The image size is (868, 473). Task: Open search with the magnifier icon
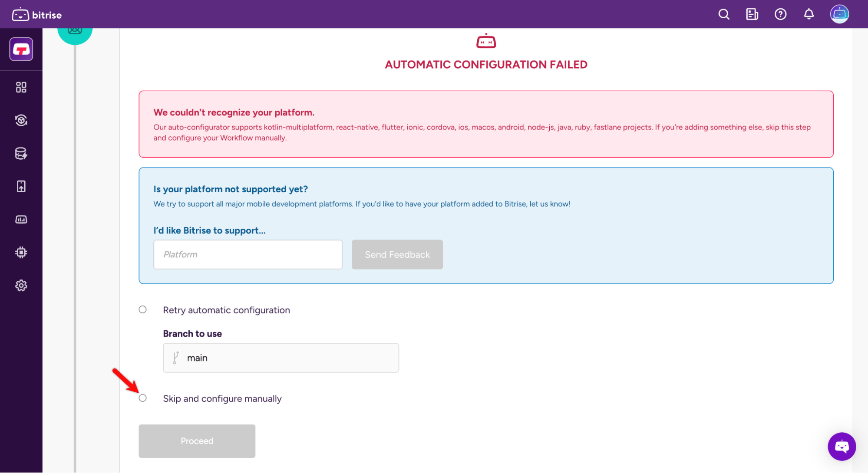[724, 14]
